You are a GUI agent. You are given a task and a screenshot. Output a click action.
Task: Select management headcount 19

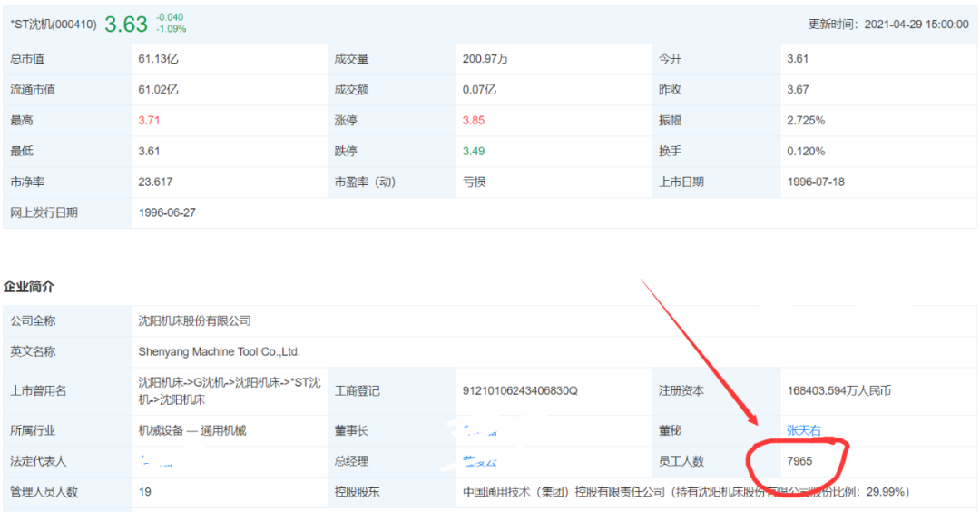[x=145, y=492]
